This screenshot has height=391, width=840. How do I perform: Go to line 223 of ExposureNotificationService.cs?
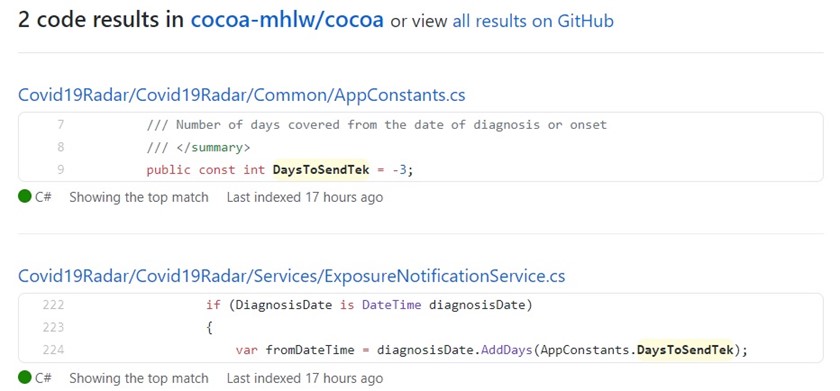click(53, 328)
